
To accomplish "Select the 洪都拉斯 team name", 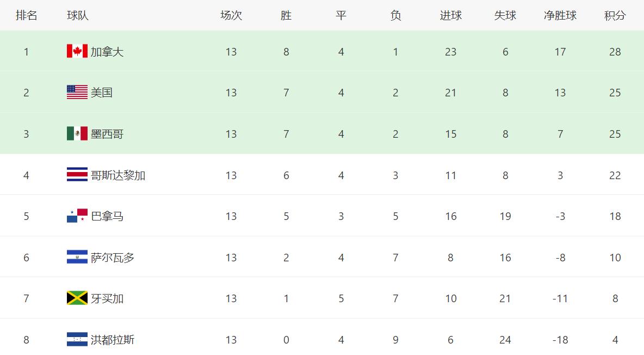I will click(113, 340).
